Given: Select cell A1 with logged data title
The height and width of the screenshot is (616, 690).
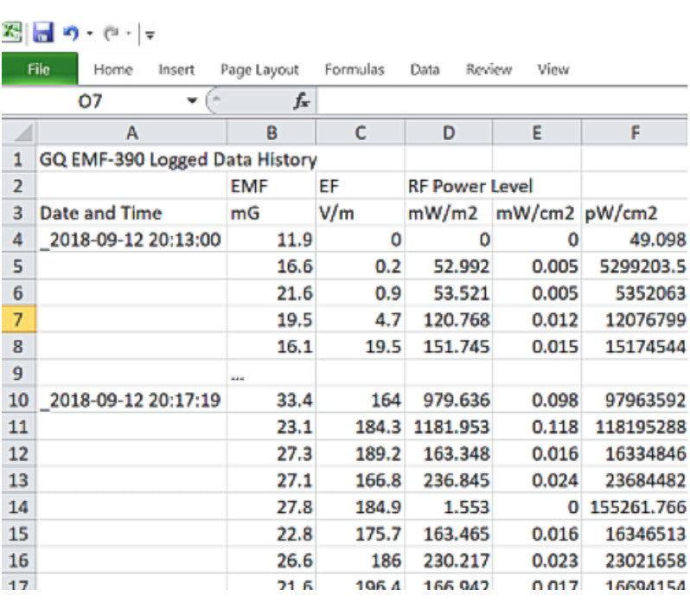Looking at the screenshot, I should click(x=131, y=160).
